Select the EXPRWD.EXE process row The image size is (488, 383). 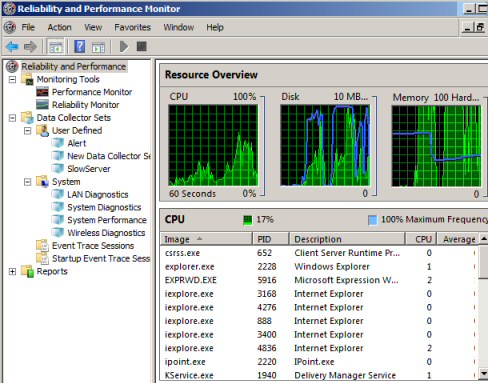[x=319, y=280]
